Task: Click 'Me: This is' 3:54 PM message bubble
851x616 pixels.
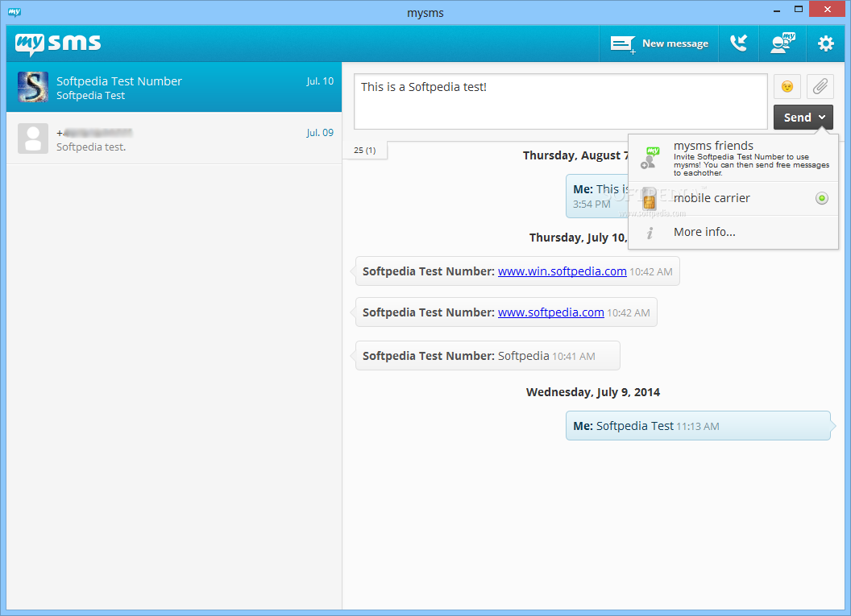Action: [597, 196]
